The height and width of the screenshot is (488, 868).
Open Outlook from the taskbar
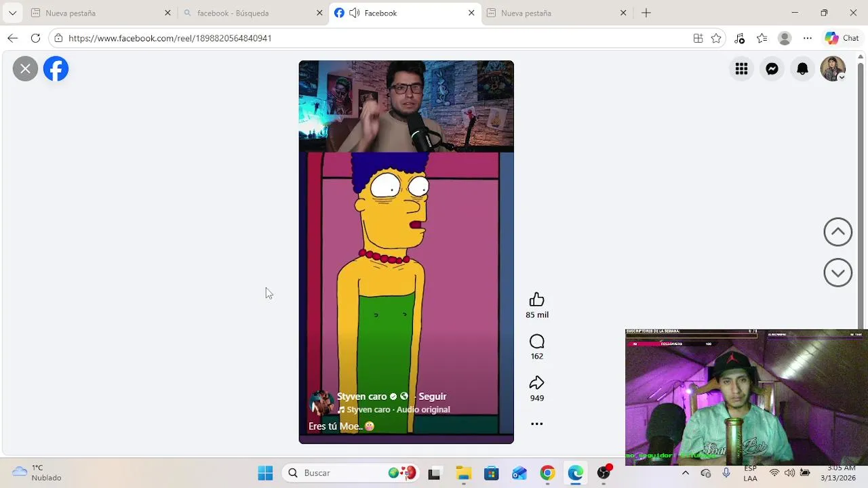[x=519, y=473]
